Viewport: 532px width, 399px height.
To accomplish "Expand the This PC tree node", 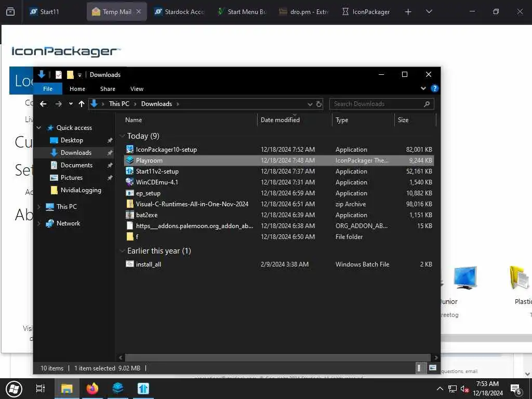I will pyautogui.click(x=38, y=207).
